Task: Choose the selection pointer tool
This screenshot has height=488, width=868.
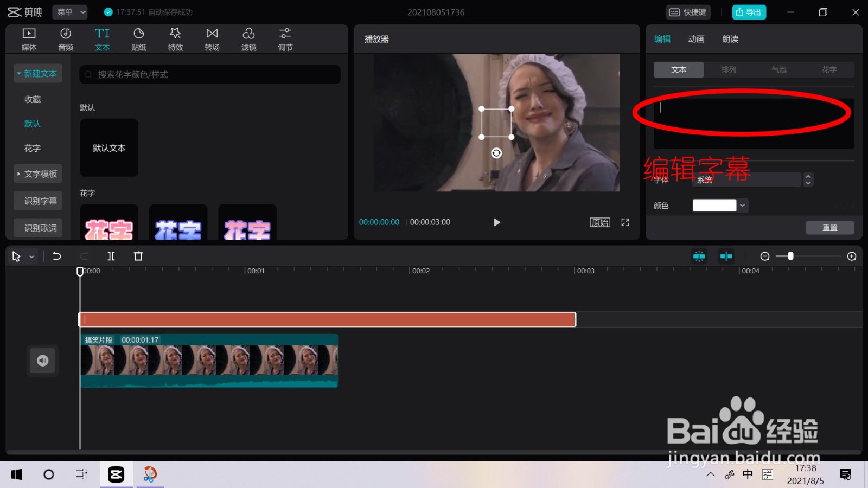Action: [x=16, y=256]
